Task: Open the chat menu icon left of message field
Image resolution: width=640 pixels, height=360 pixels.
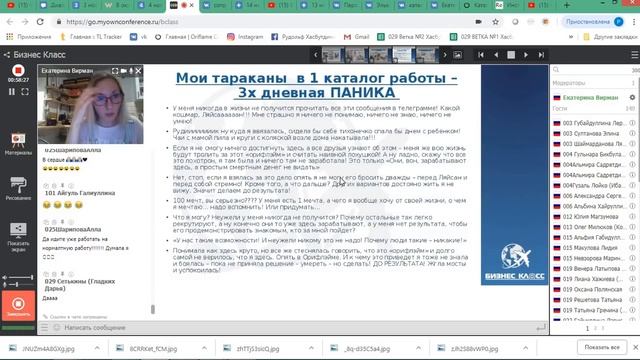Action: coord(44,327)
